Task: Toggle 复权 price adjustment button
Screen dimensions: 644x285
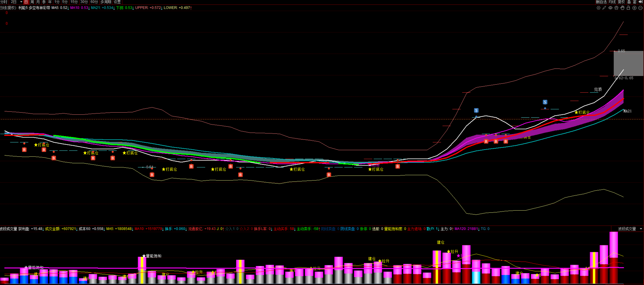Action: (621, 2)
